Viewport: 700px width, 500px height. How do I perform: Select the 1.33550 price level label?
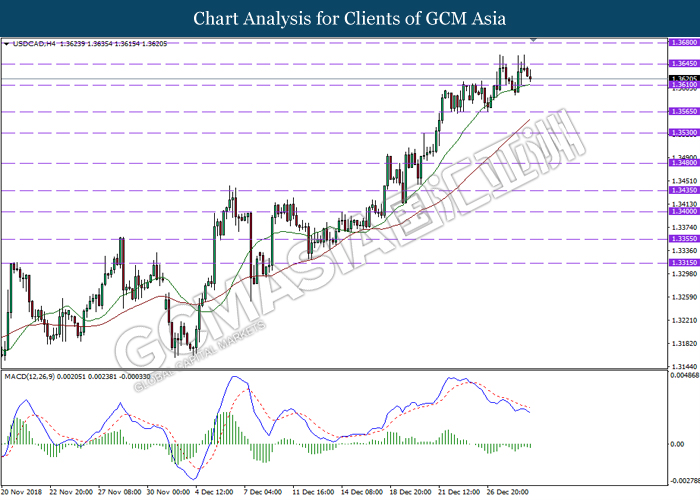pos(683,239)
